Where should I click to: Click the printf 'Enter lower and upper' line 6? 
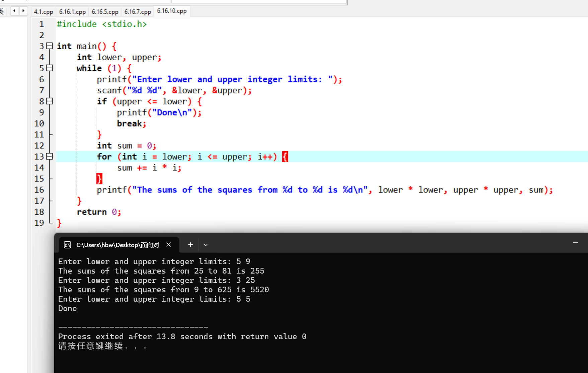point(220,79)
